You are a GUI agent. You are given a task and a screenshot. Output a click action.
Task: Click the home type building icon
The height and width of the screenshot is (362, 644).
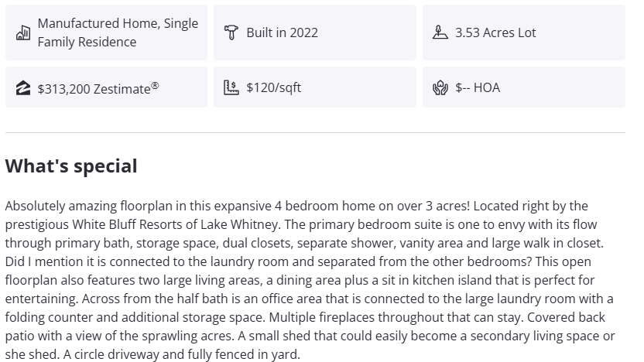23,32
